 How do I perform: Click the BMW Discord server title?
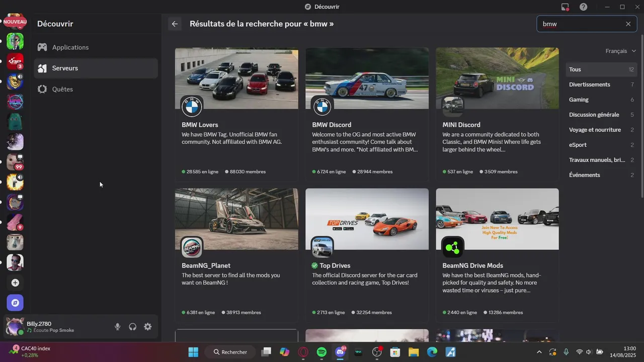332,125
